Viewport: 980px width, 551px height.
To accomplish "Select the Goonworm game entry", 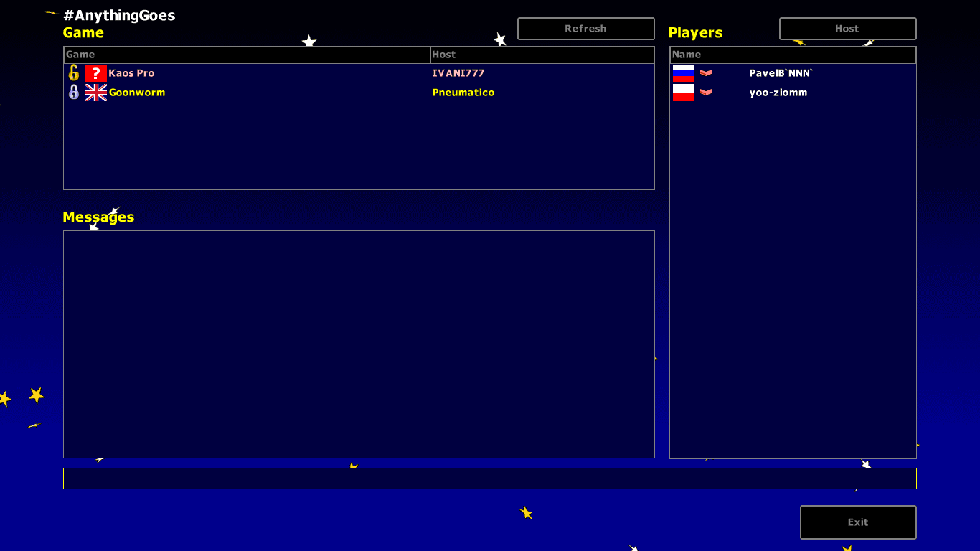I will [x=137, y=93].
